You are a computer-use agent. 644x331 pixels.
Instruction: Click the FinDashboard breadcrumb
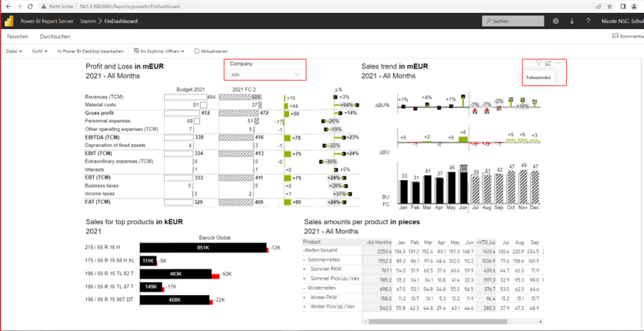pos(121,21)
